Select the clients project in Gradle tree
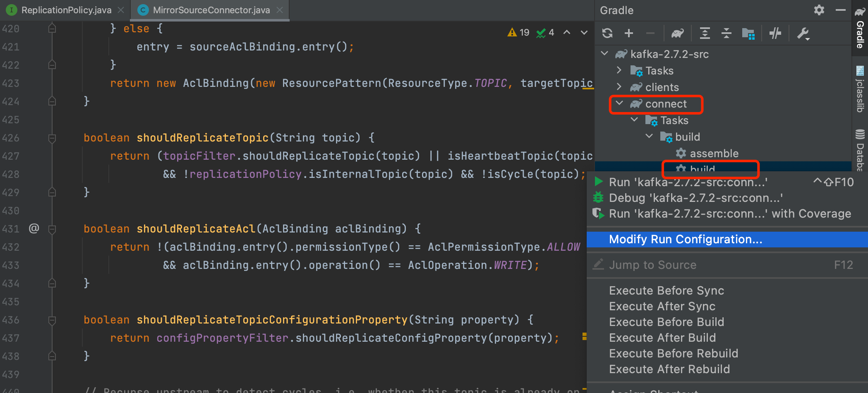The width and height of the screenshot is (868, 393). coord(662,87)
